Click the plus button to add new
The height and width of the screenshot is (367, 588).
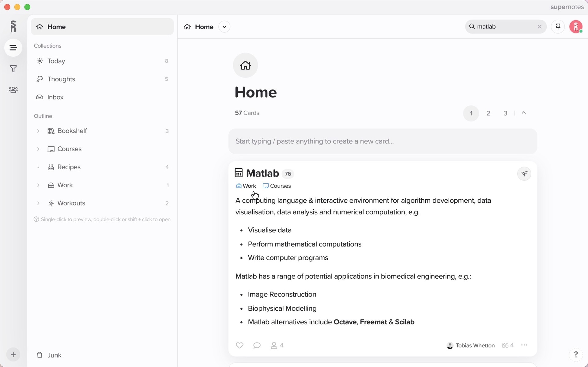click(x=13, y=355)
